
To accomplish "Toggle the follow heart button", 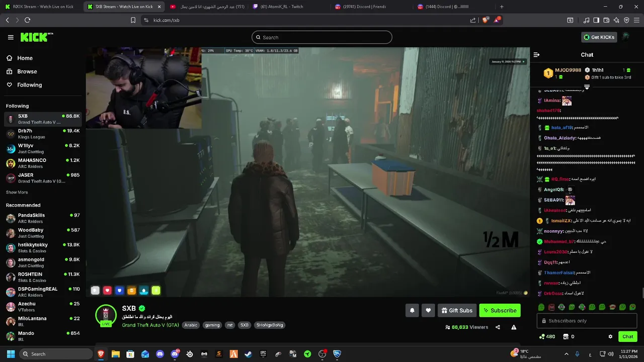I will (x=428, y=310).
